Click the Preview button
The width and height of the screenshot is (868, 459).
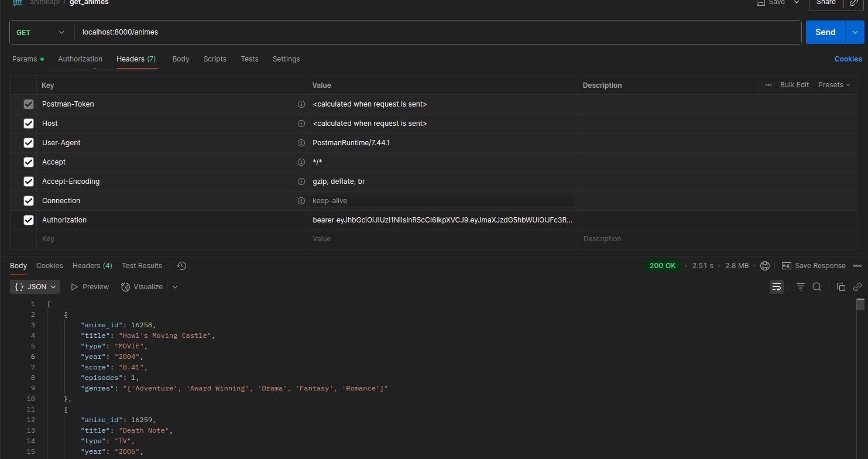(90, 287)
